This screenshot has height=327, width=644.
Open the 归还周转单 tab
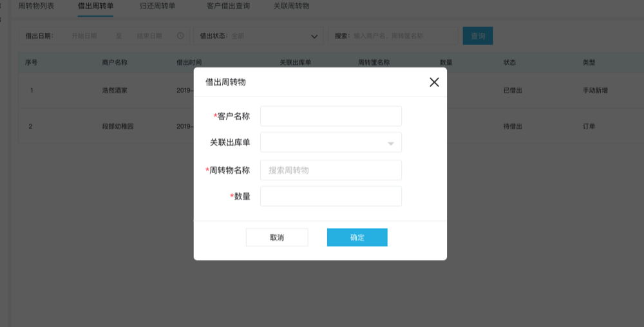point(157,6)
